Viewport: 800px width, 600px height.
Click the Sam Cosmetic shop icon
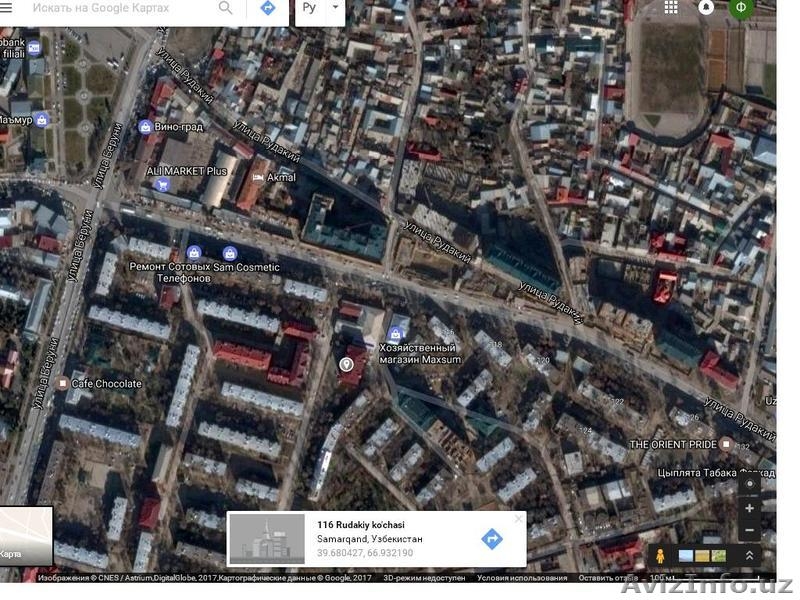[x=230, y=253]
